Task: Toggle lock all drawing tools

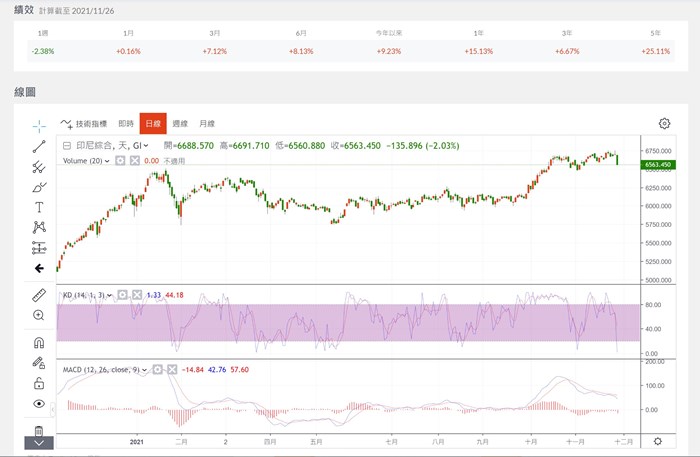Action: pyautogui.click(x=39, y=383)
